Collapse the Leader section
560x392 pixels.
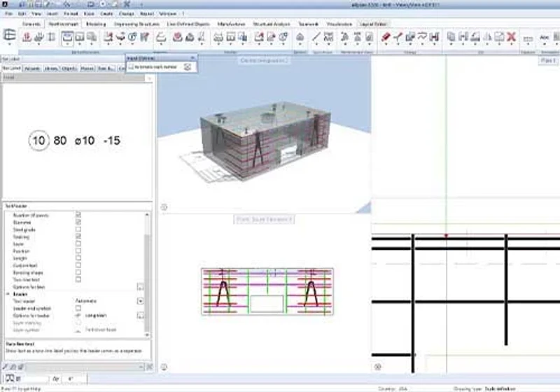(x=8, y=294)
